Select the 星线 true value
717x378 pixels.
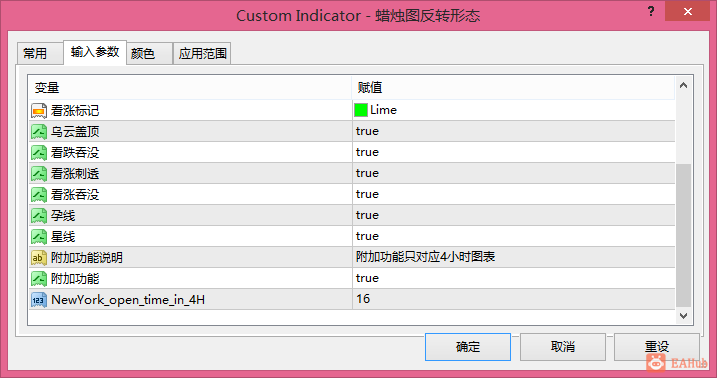(367, 236)
